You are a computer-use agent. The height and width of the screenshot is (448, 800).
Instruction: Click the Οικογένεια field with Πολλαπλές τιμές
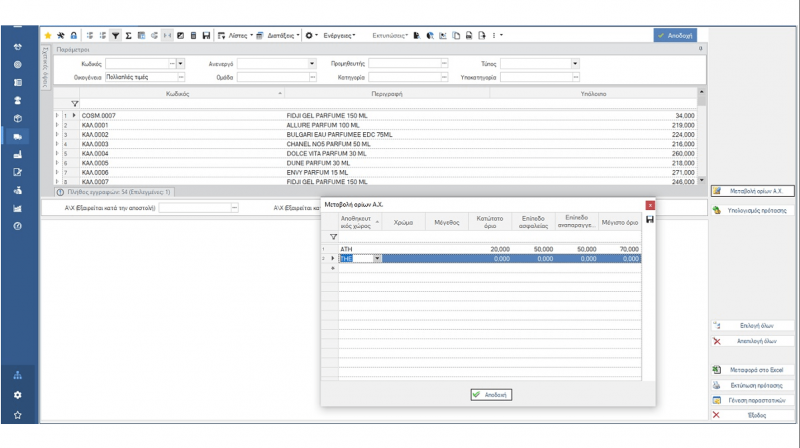(x=141, y=77)
